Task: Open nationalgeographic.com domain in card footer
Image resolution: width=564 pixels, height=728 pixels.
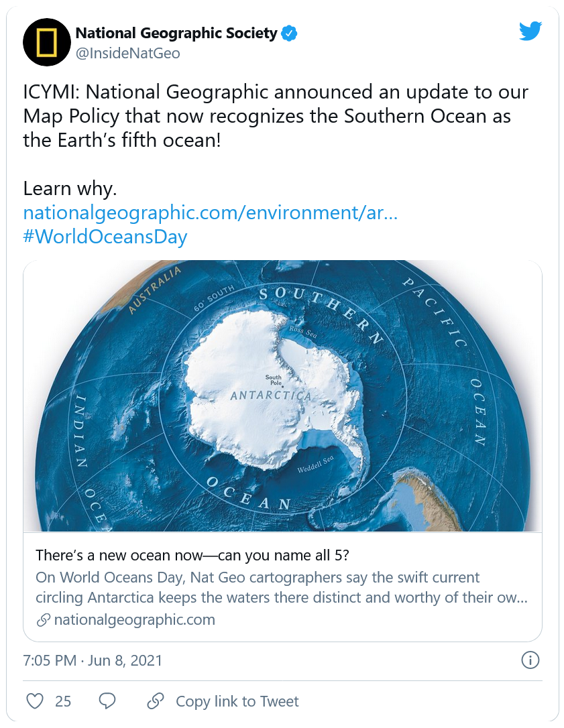Action: [x=134, y=619]
